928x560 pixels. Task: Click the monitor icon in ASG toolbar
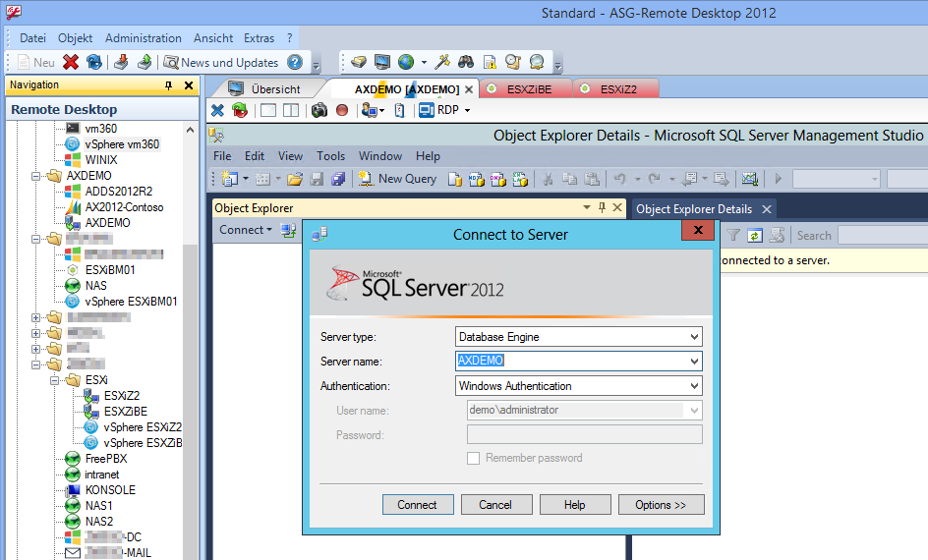(x=382, y=62)
